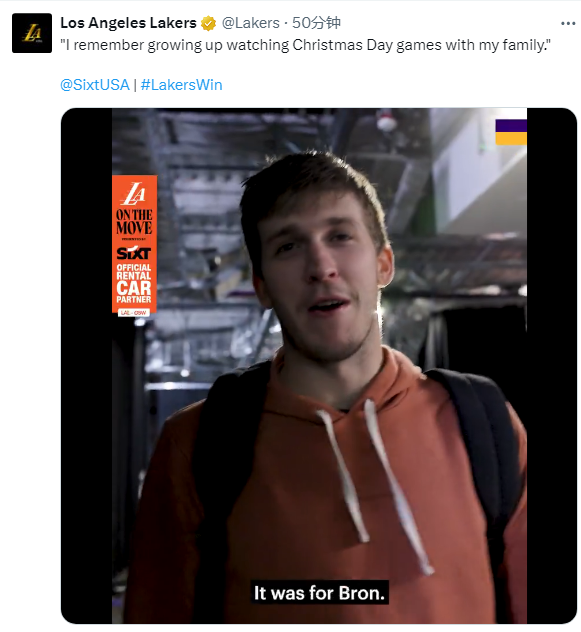Screen dimensions: 581x632
Task: Click the LA logo on the orange banner
Action: click(x=134, y=194)
